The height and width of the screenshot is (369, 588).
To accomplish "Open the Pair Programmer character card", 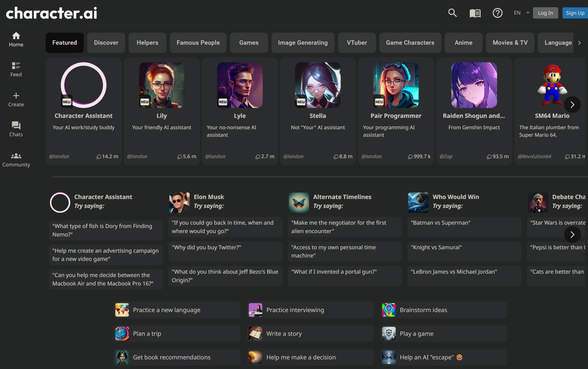I will pyautogui.click(x=396, y=111).
